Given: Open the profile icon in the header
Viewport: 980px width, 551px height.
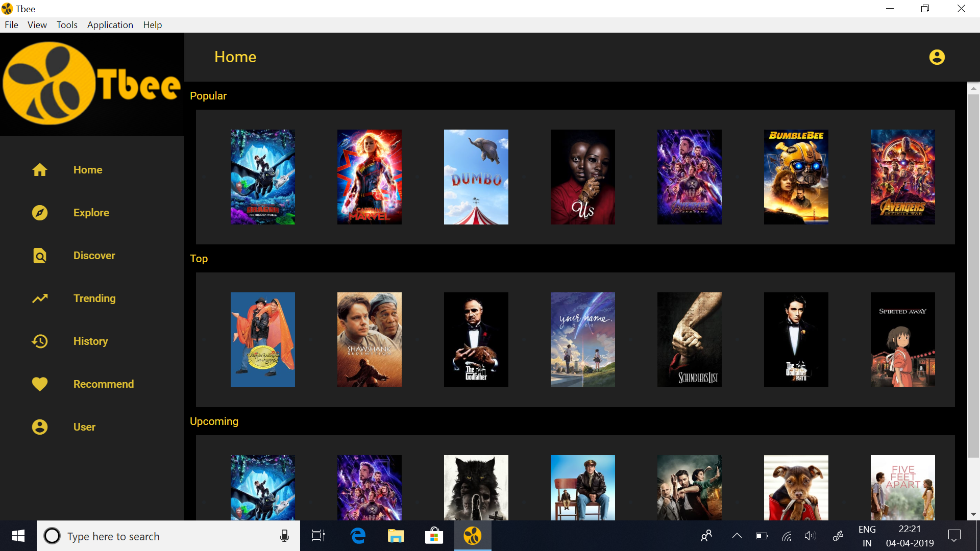Looking at the screenshot, I should tap(937, 57).
